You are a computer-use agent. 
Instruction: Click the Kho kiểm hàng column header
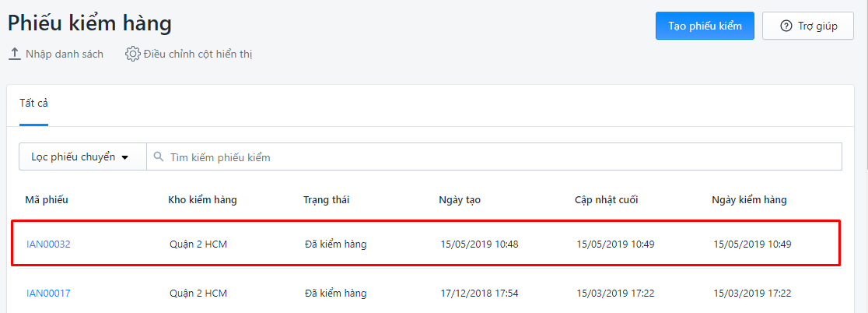(202, 200)
